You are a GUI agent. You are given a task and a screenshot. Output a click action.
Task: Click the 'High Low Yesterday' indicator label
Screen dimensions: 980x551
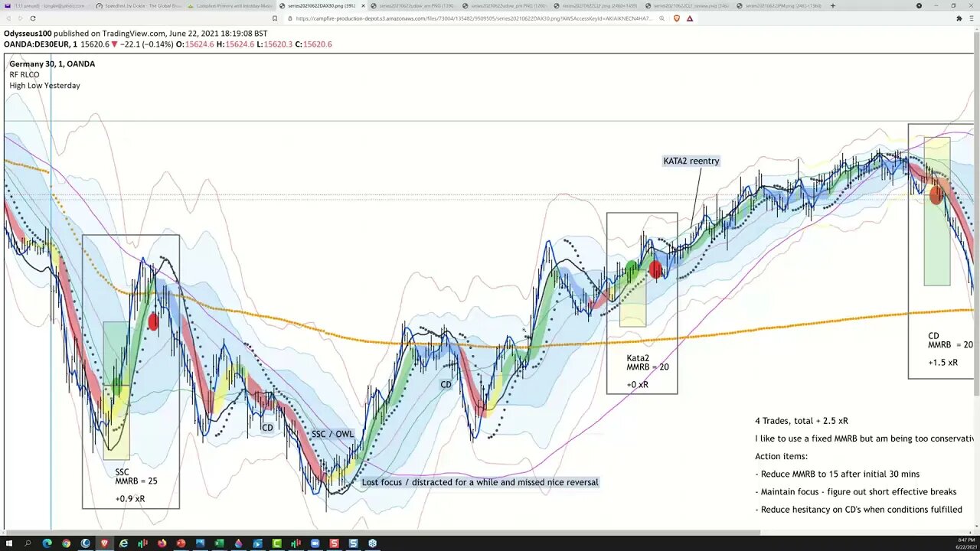(44, 86)
